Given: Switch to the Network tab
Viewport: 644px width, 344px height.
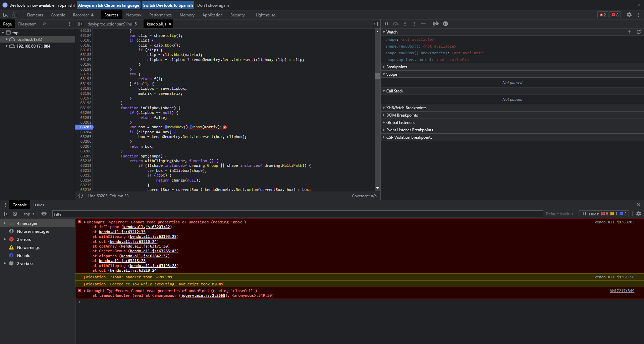Looking at the screenshot, I should [x=133, y=15].
